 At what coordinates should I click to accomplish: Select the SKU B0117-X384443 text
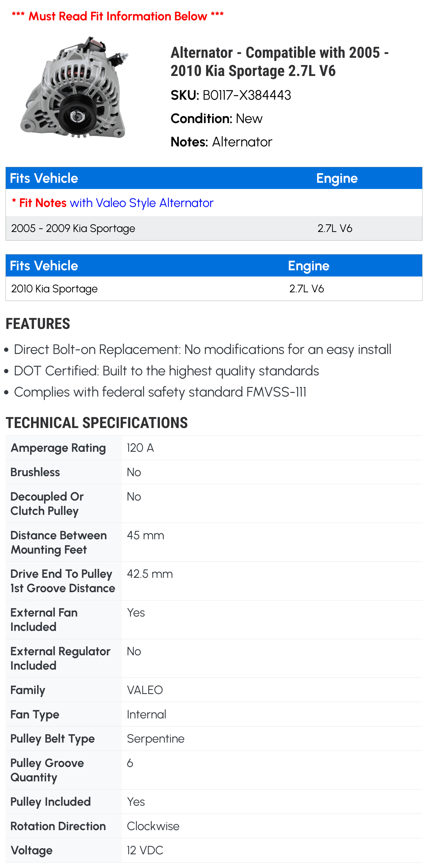pyautogui.click(x=246, y=95)
